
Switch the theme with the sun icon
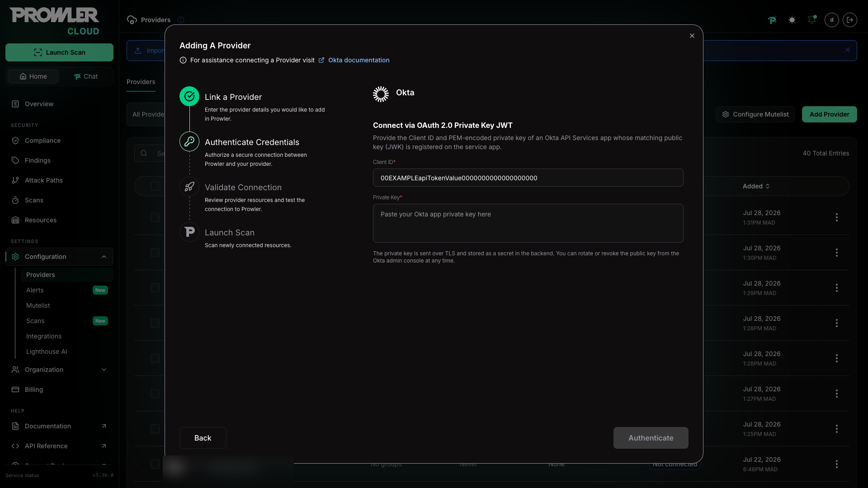tap(792, 20)
